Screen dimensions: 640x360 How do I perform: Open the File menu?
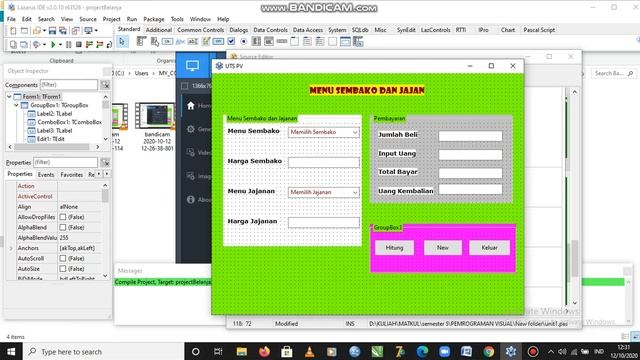pyautogui.click(x=11, y=19)
